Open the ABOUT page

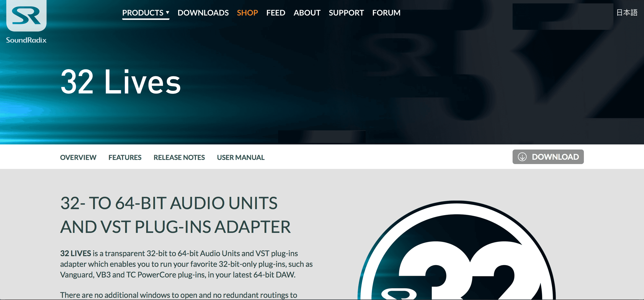[x=307, y=13]
